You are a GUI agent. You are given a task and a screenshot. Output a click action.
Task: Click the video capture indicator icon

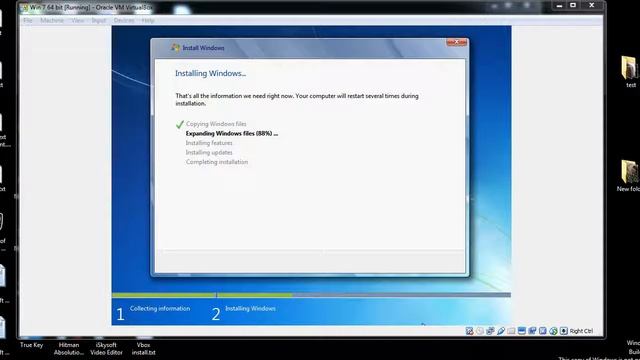532,331
